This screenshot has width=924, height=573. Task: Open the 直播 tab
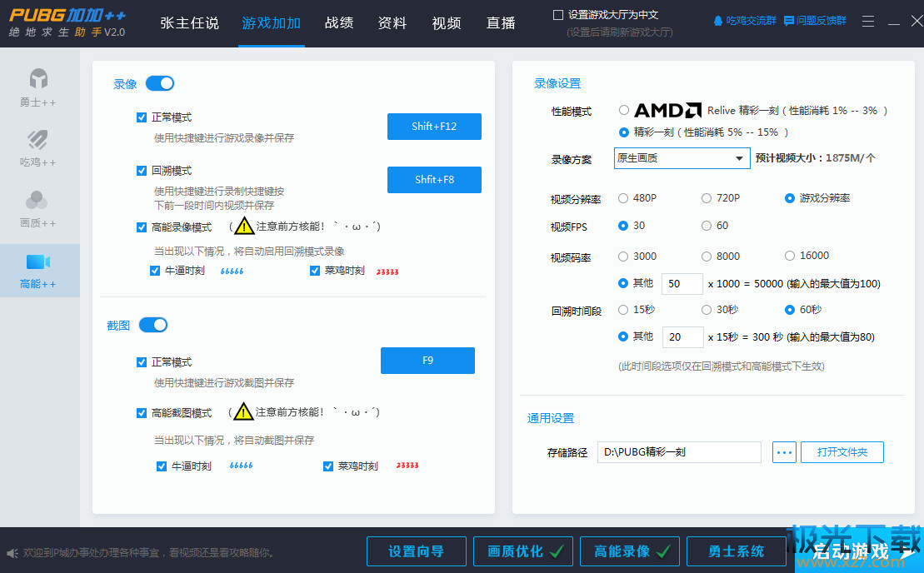501,23
